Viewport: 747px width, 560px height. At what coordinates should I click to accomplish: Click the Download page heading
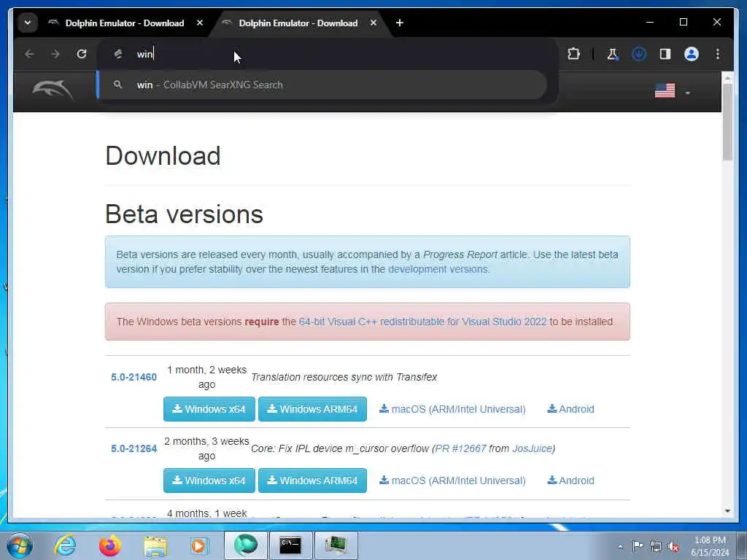[x=163, y=156]
